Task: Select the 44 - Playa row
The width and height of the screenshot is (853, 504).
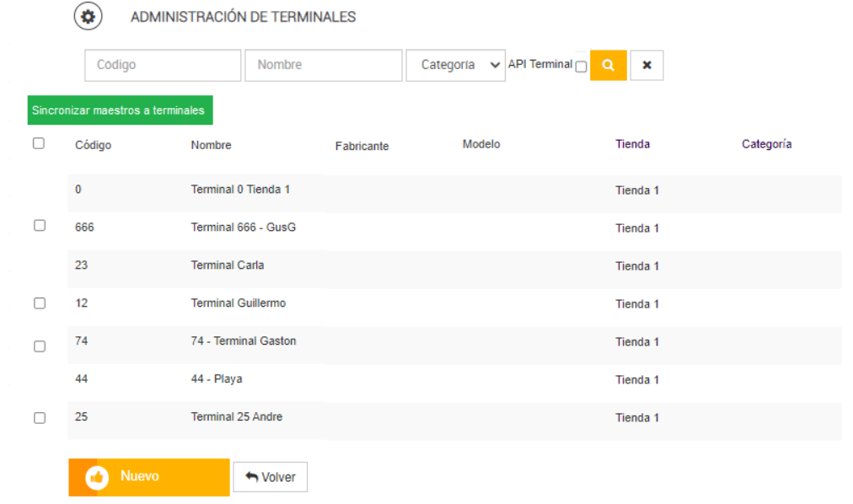Action: (217, 379)
